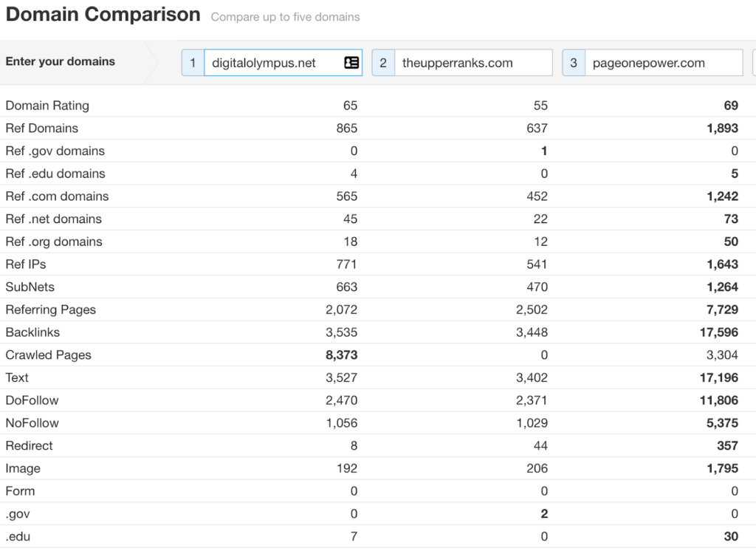Image resolution: width=756 pixels, height=557 pixels.
Task: Select the SubNets row label
Action: click(x=30, y=287)
